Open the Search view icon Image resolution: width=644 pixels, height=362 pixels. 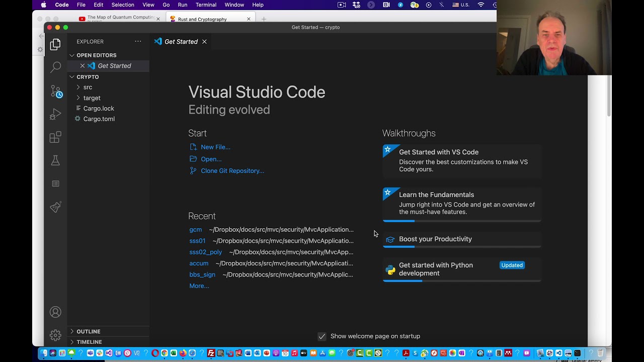(55, 67)
